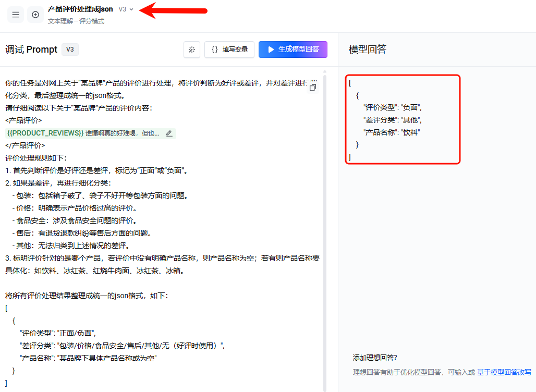Copy prompt using the copy icon
The image size is (536, 392).
pyautogui.click(x=312, y=88)
